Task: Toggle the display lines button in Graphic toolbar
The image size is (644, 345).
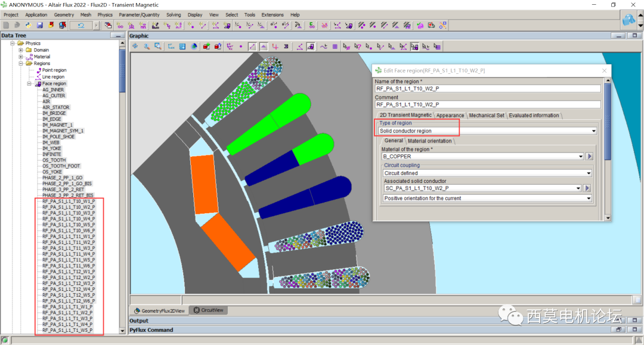Action: pos(253,46)
